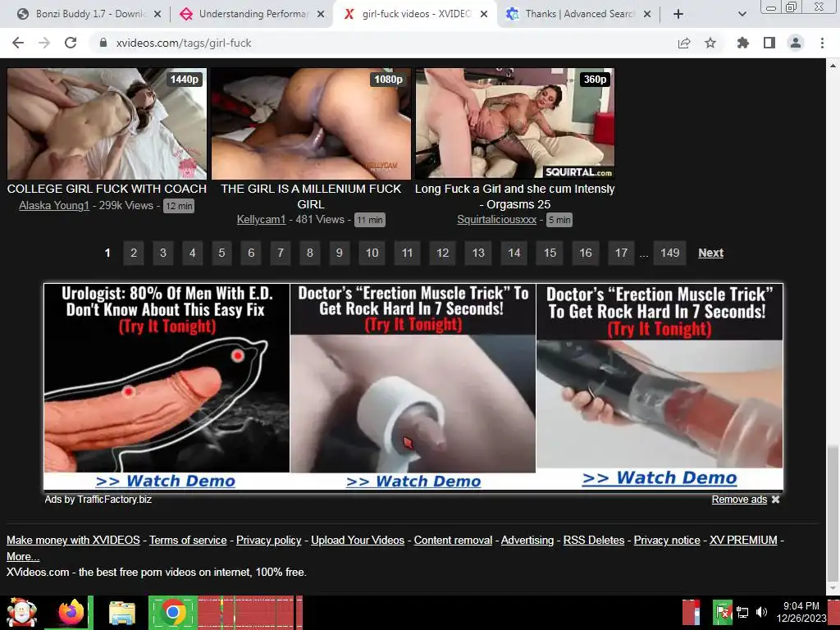The height and width of the screenshot is (630, 840).
Task: Switch to the Thanks Advanced Search tab
Action: [578, 15]
